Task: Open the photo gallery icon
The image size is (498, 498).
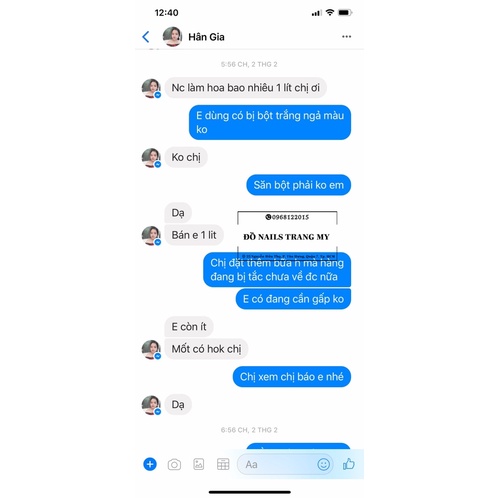Action: click(199, 464)
